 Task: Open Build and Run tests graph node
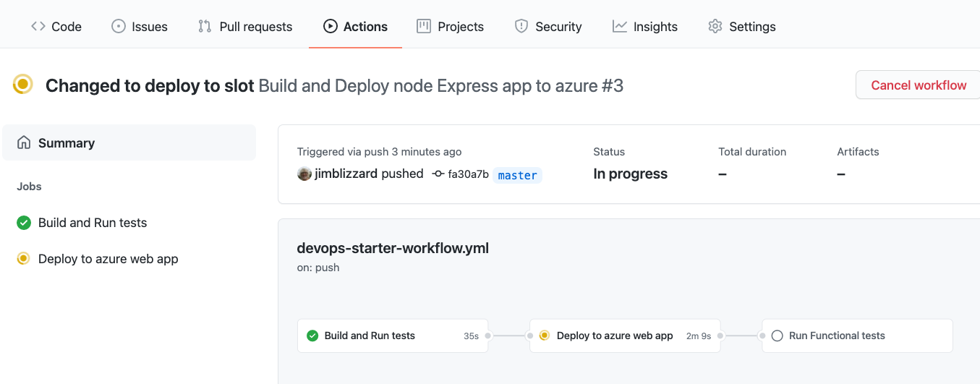393,336
